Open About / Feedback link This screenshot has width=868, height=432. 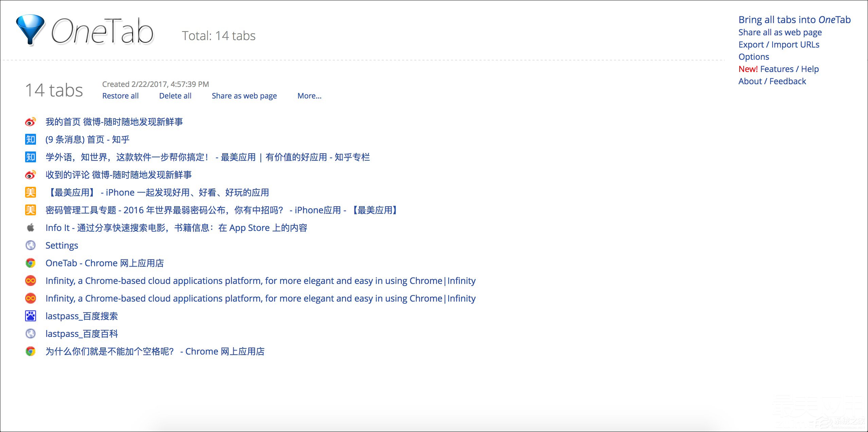[772, 81]
